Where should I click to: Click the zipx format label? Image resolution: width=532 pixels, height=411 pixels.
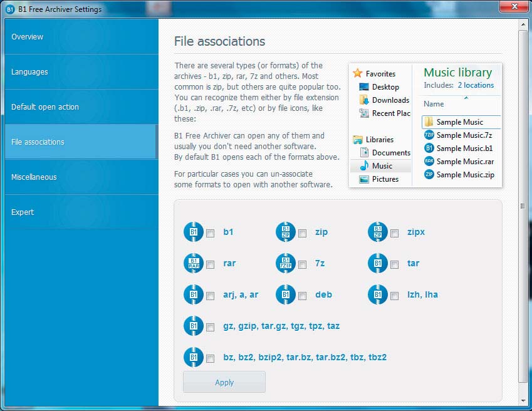click(x=416, y=232)
